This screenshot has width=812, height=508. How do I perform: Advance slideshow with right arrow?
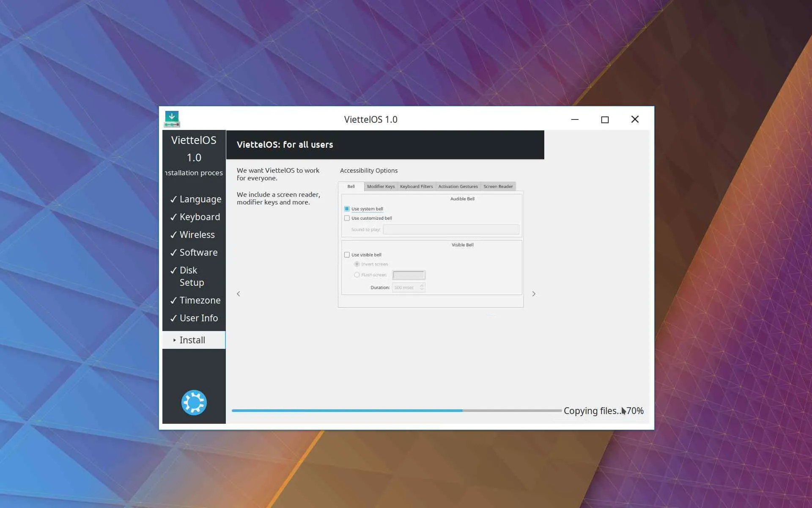tap(534, 294)
